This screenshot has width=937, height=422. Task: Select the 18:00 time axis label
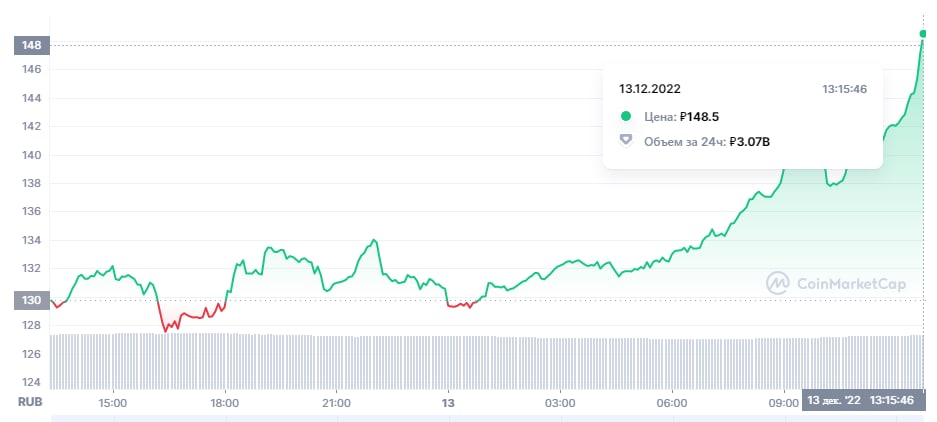coord(224,402)
